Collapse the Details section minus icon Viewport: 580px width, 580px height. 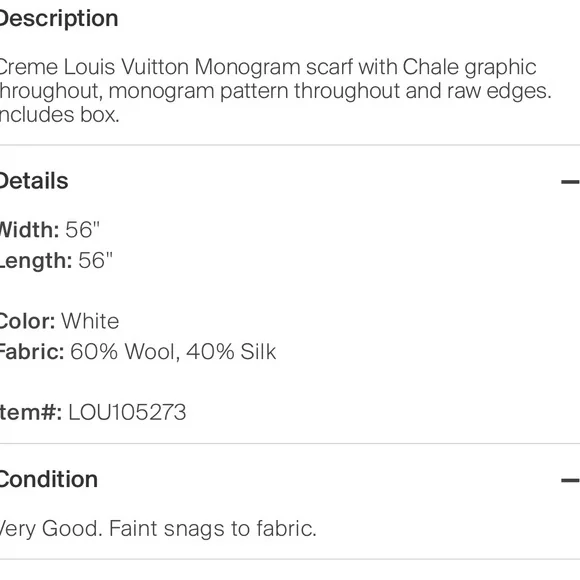(570, 182)
